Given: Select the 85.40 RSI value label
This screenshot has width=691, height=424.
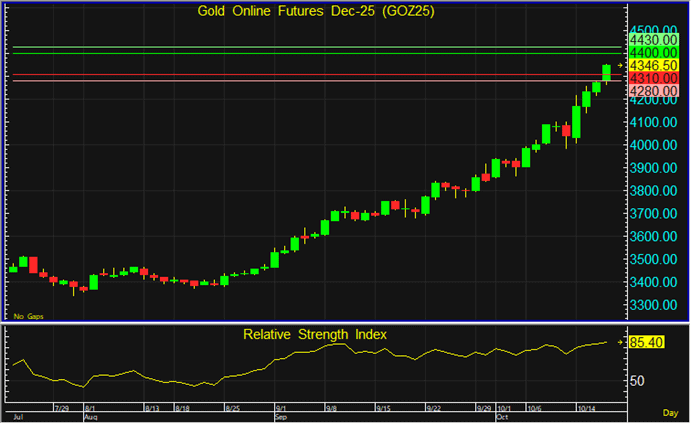Looking at the screenshot, I should tap(647, 343).
